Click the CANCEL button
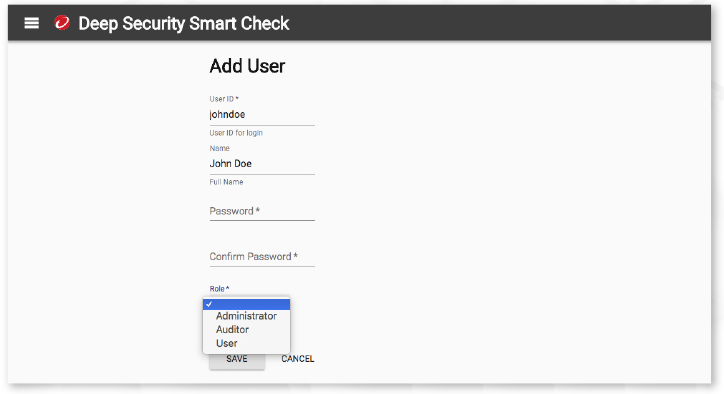This screenshot has height=394, width=724. pos(298,359)
